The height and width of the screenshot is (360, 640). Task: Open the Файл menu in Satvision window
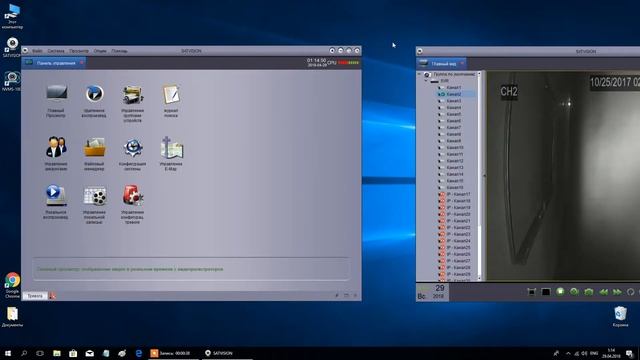coord(37,51)
